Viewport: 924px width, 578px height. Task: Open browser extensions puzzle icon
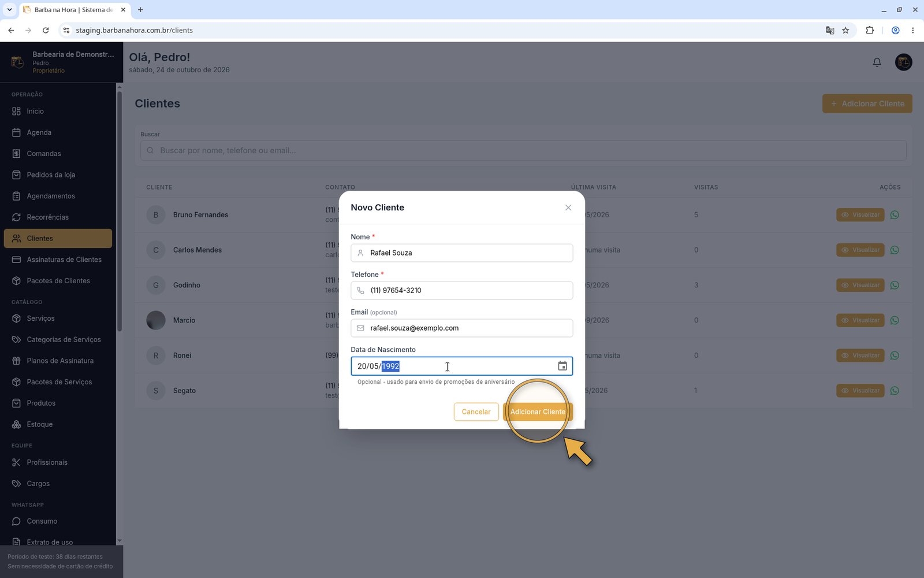870,30
